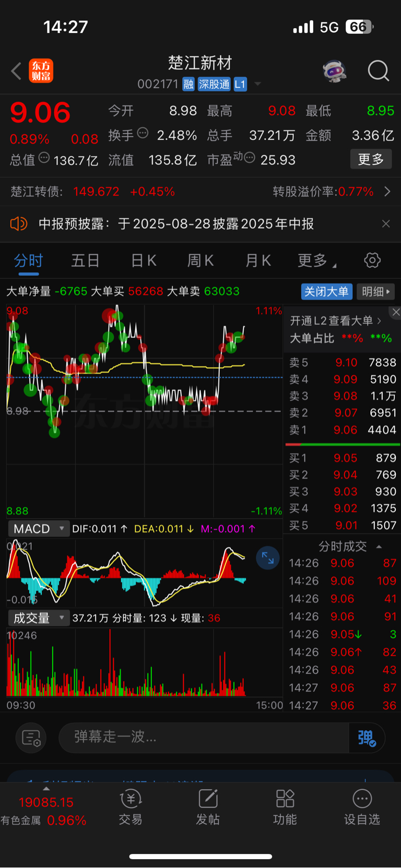
Task: Close the L2 promotion popup
Action: 395,312
